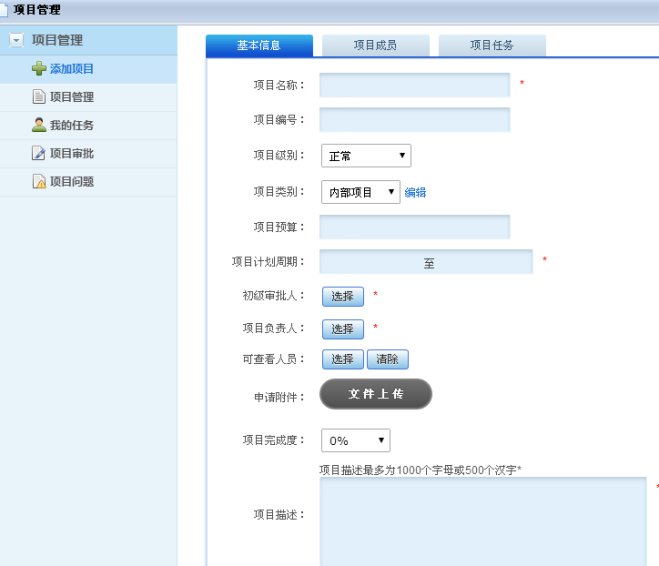Click the warning icon for 项目问题
The image size is (659, 566).
[x=39, y=182]
